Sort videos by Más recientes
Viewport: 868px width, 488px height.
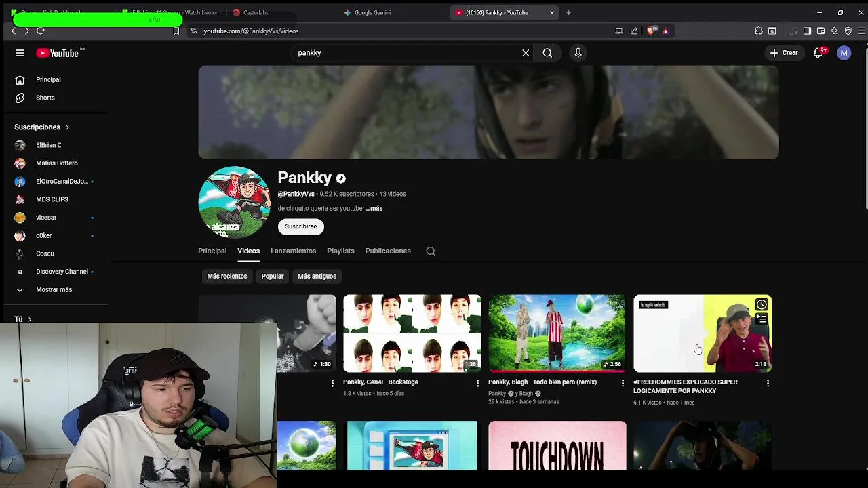click(227, 276)
